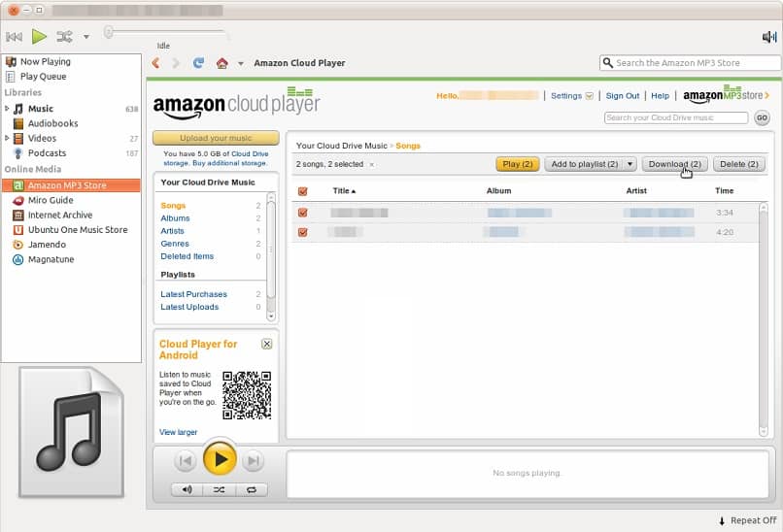This screenshot has width=783, height=532.
Task: Click the Cloud Player previous song button
Action: point(185,460)
